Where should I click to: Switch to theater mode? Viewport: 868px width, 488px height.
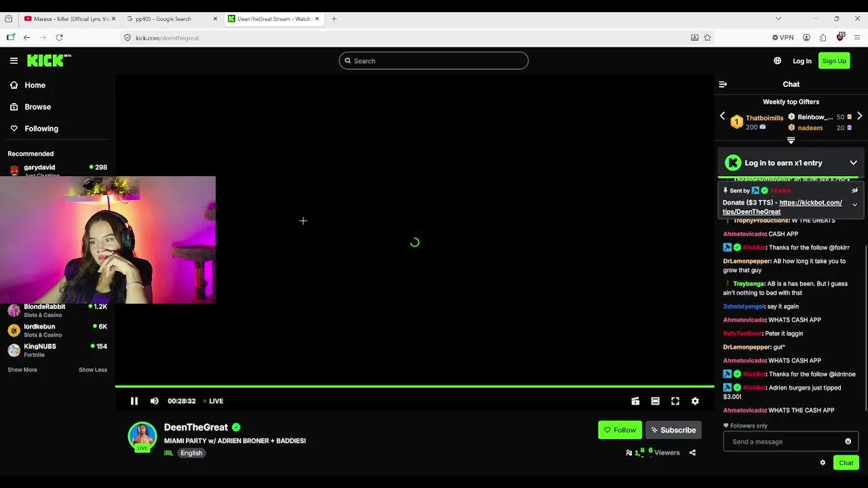(655, 401)
